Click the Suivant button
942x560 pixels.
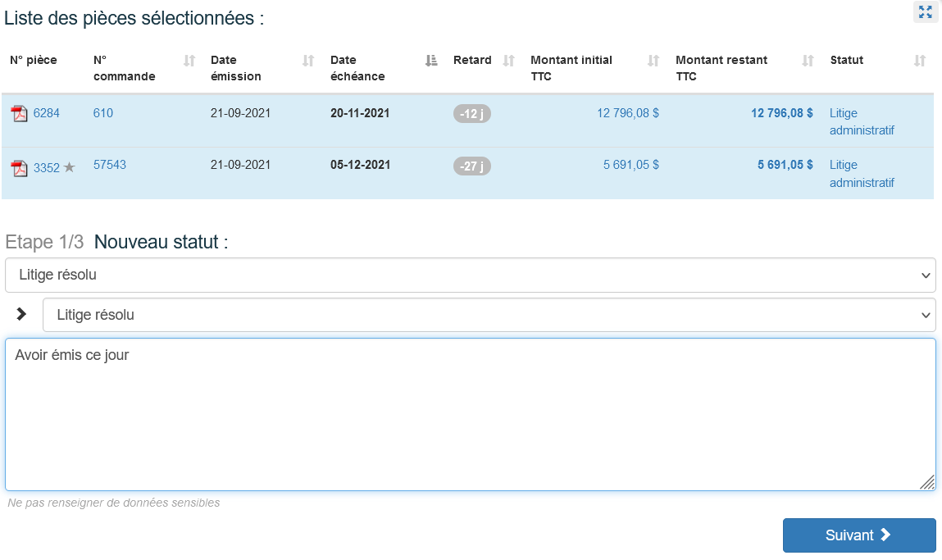859,535
